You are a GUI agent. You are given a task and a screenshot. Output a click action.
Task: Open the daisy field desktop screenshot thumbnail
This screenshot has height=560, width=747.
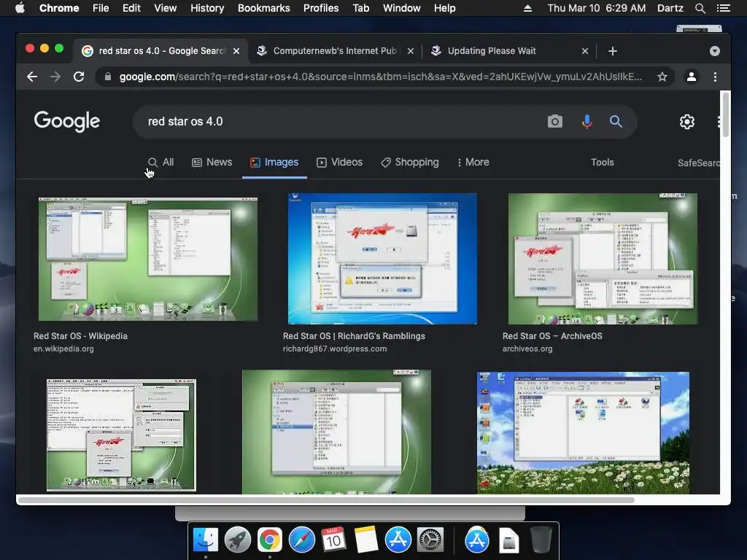tap(583, 432)
